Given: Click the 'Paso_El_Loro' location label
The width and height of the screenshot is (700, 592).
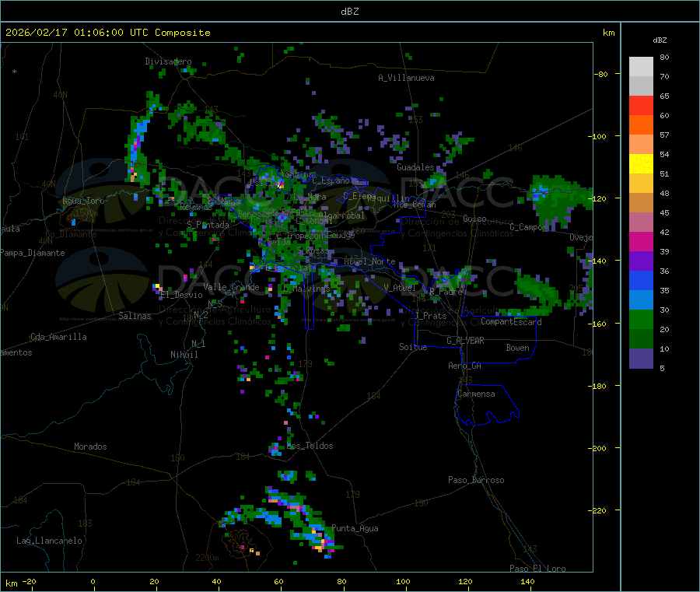Looking at the screenshot, I should tap(537, 569).
